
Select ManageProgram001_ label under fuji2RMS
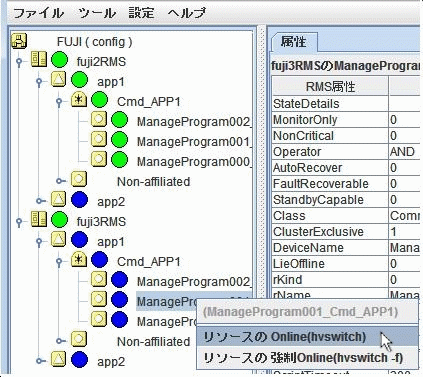point(194,142)
